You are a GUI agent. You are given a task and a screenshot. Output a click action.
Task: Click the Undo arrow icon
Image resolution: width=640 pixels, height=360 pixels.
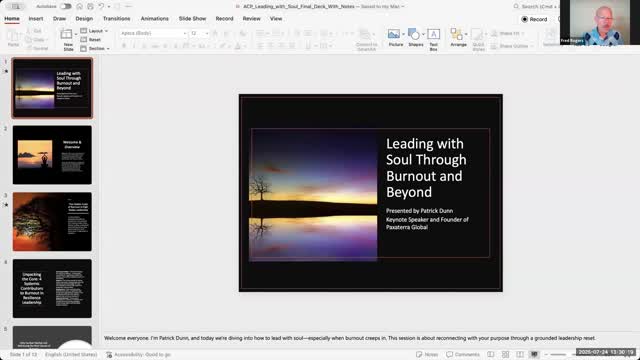pos(101,6)
